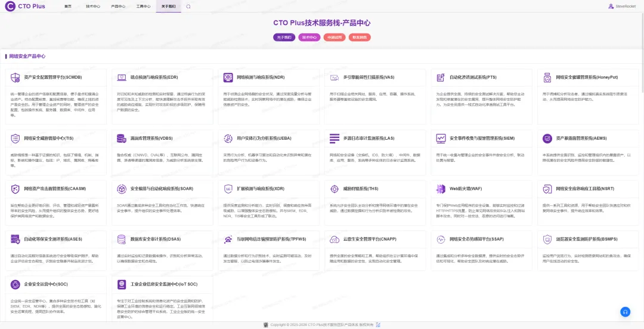This screenshot has width=644, height=329.
Task: Click the EDR endpoint laptop icon
Action: 122,77
